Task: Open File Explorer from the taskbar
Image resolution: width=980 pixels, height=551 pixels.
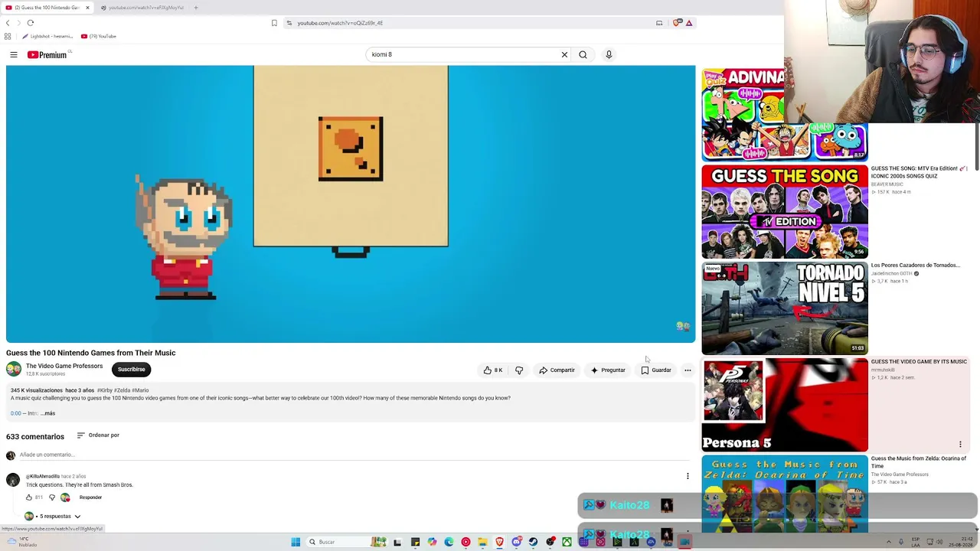Action: (x=482, y=542)
